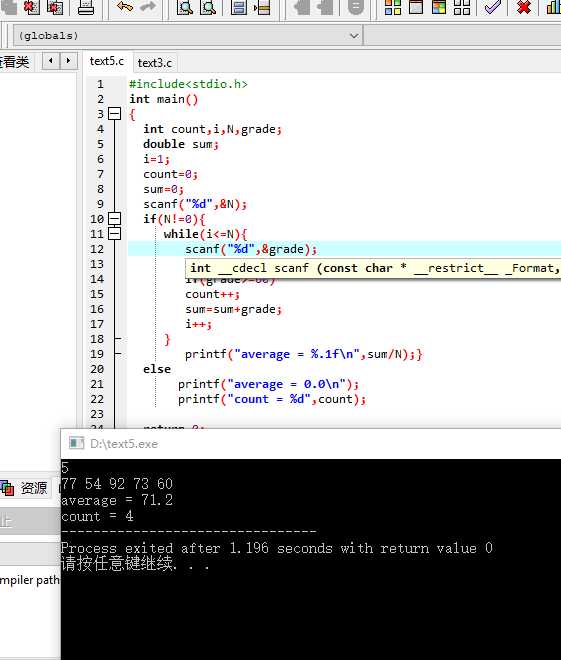Screen dimensions: 561x660
Task: Click line number 13 in the gutter
Action: pyautogui.click(x=97, y=264)
